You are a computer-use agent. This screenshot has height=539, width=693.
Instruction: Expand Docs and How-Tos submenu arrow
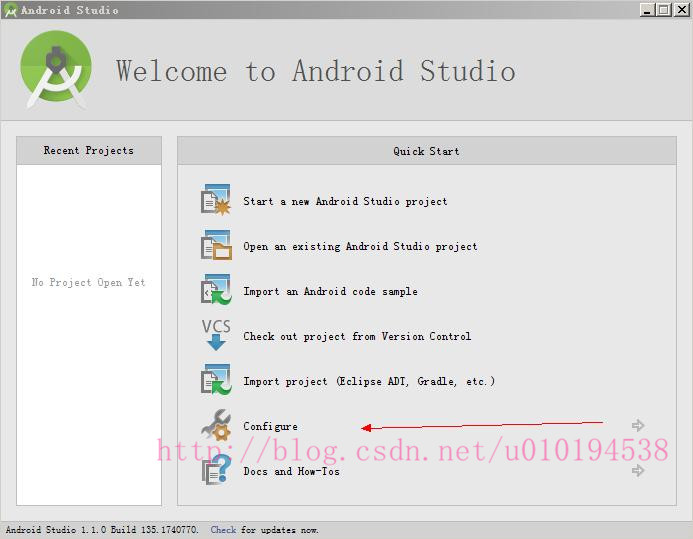[x=638, y=471]
